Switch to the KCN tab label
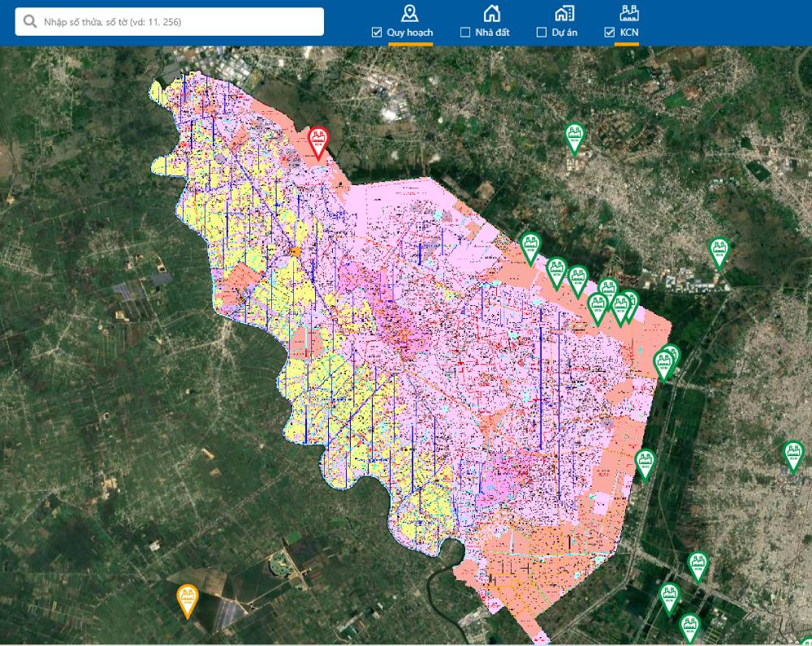The image size is (812, 646). 629,32
